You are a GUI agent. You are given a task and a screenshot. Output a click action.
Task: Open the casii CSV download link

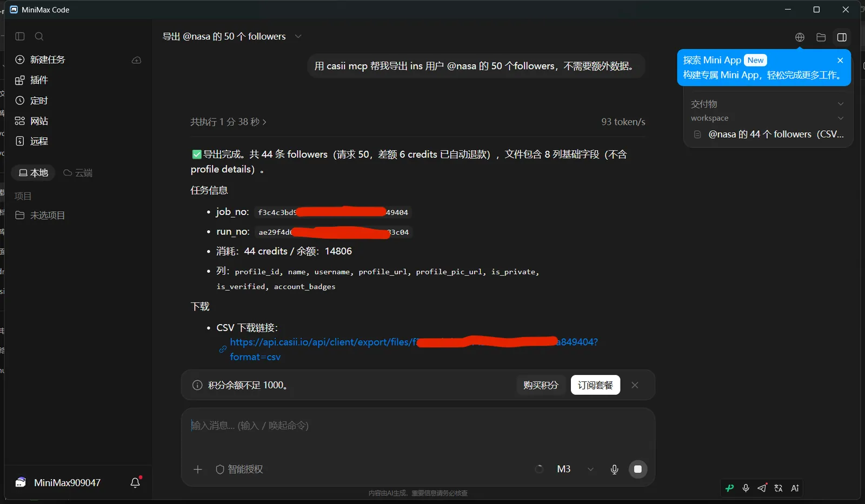tap(414, 350)
